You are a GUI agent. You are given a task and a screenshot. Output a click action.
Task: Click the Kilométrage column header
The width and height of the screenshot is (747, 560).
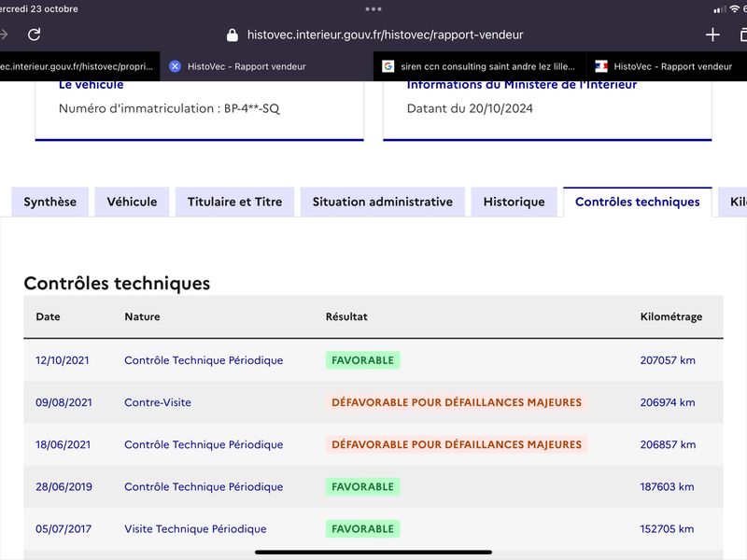(670, 317)
